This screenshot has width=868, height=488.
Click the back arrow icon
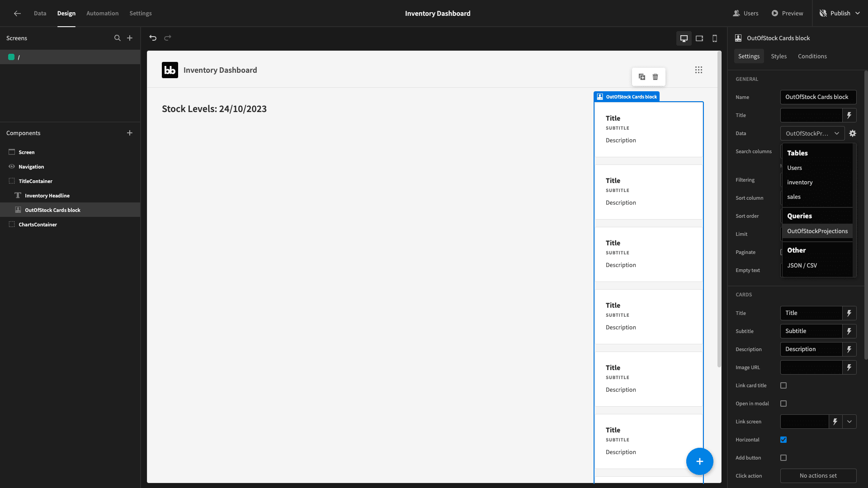click(17, 14)
